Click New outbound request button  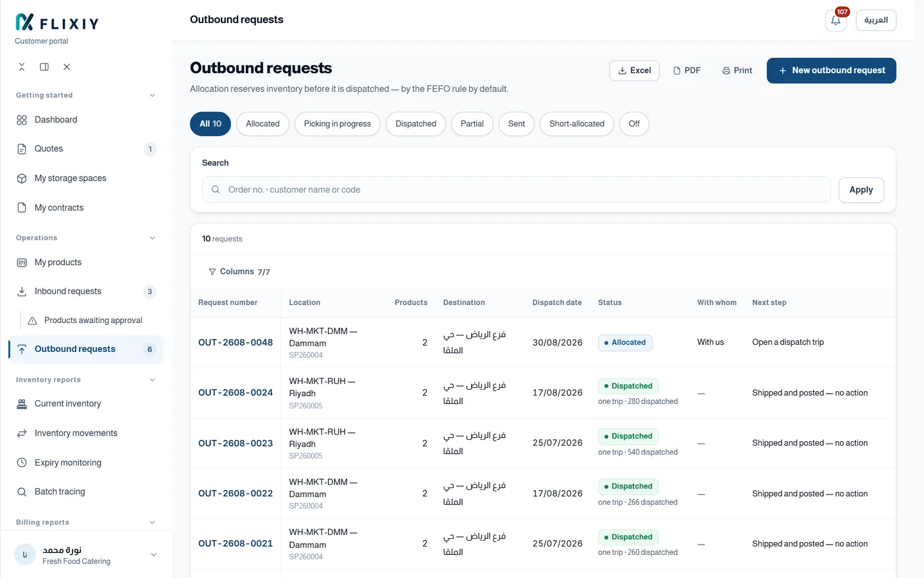832,71
